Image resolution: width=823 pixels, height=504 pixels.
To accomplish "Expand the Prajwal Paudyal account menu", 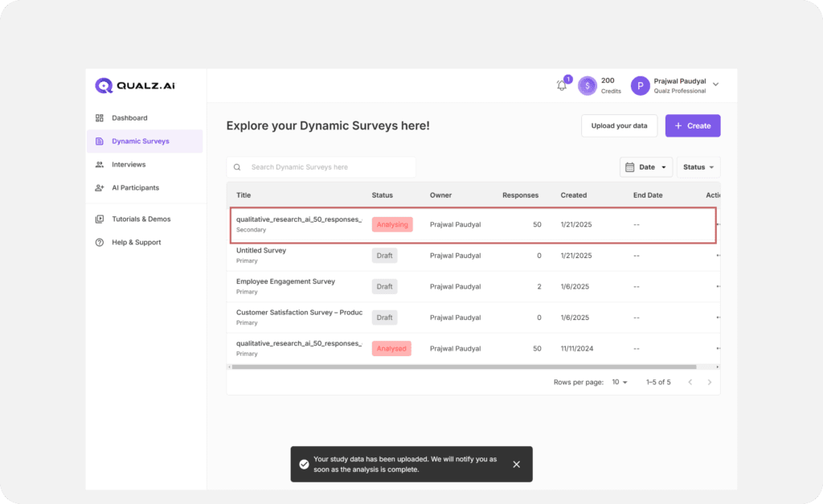I will point(715,84).
